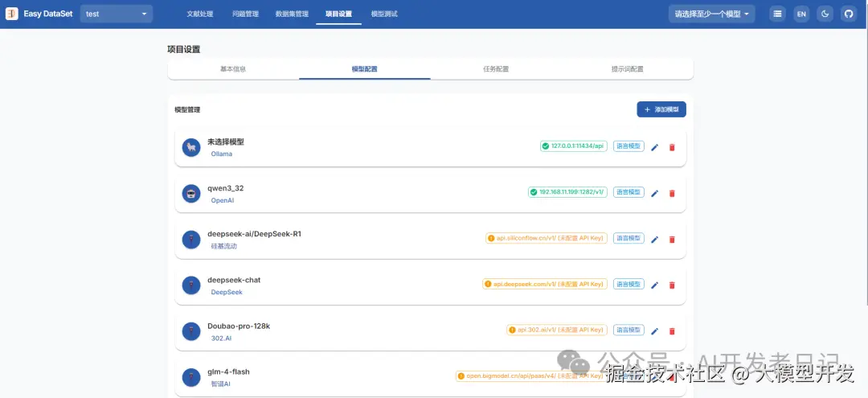Click the 智谱AI provider label

pyautogui.click(x=220, y=384)
